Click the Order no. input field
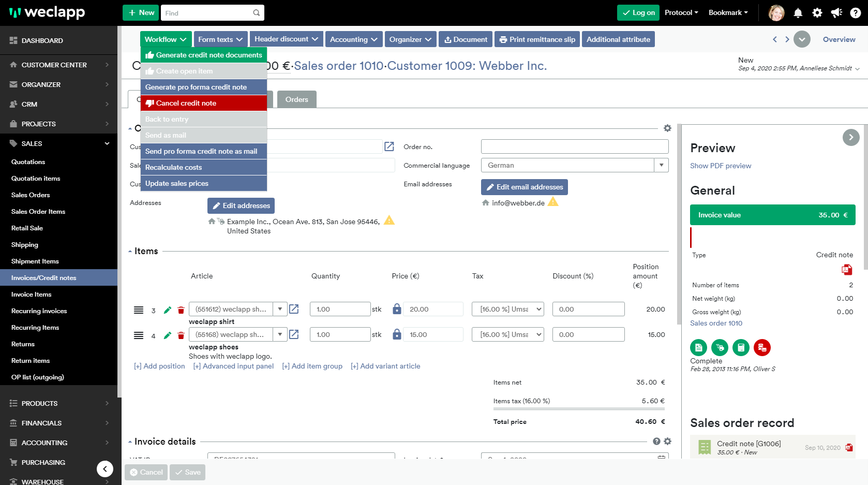 575,146
